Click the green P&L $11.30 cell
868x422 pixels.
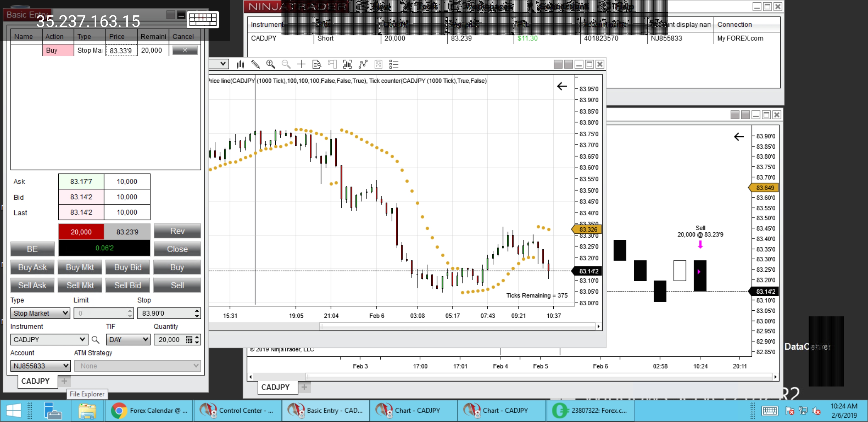[x=527, y=38]
